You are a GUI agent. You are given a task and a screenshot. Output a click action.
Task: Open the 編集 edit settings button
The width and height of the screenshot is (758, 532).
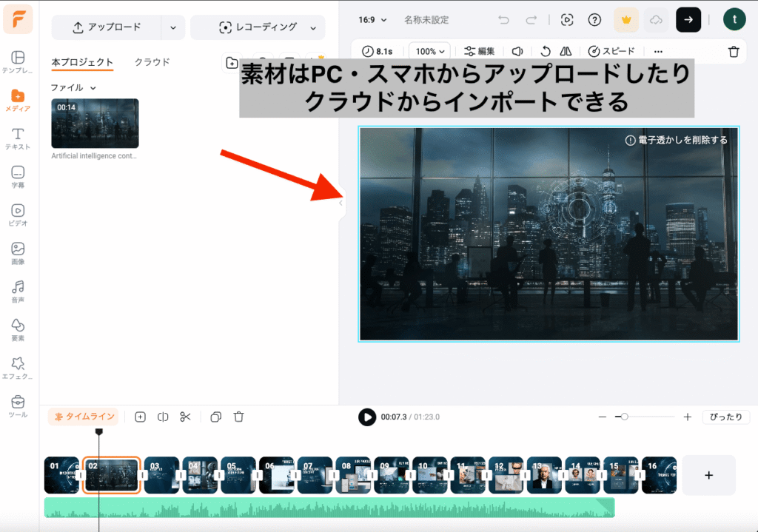[479, 51]
